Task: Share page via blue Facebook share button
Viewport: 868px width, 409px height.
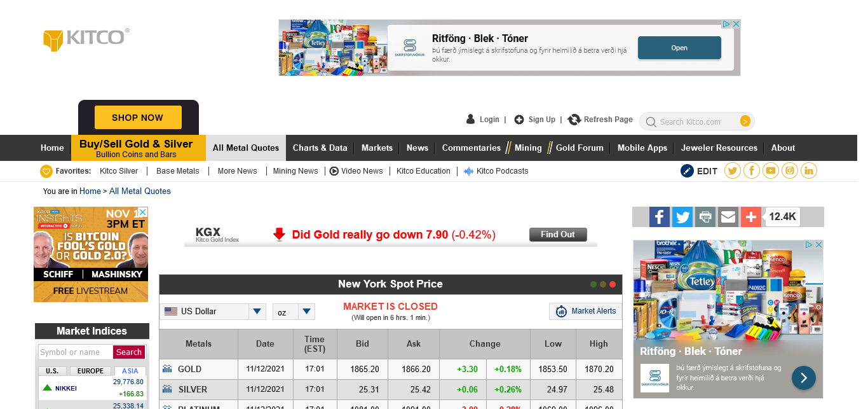Action: tap(660, 217)
